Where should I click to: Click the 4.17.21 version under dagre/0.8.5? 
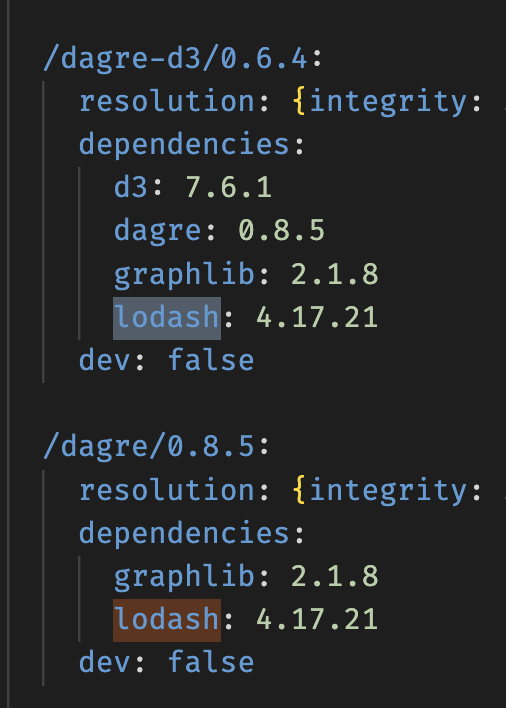(317, 620)
